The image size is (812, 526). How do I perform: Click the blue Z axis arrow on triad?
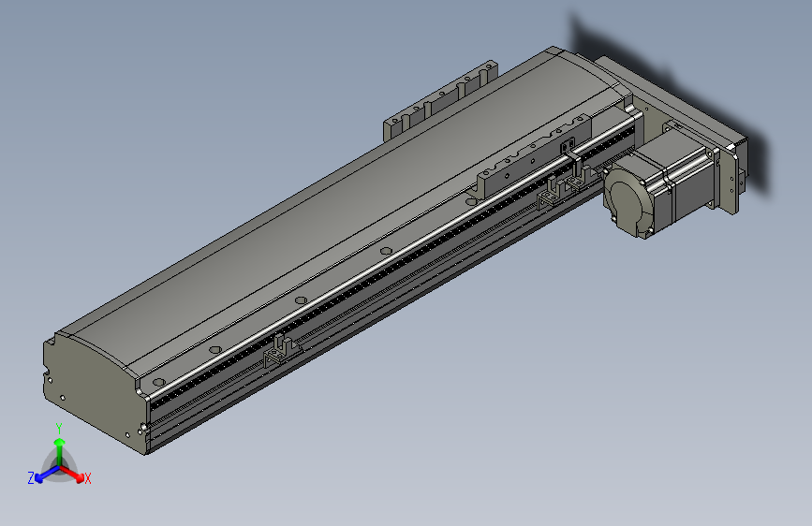47,475
